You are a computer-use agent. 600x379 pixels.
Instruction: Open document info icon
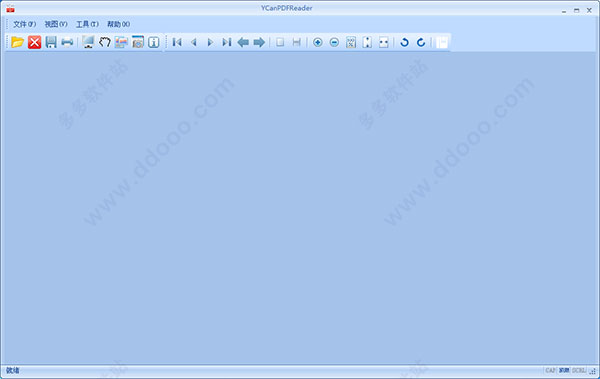click(154, 42)
